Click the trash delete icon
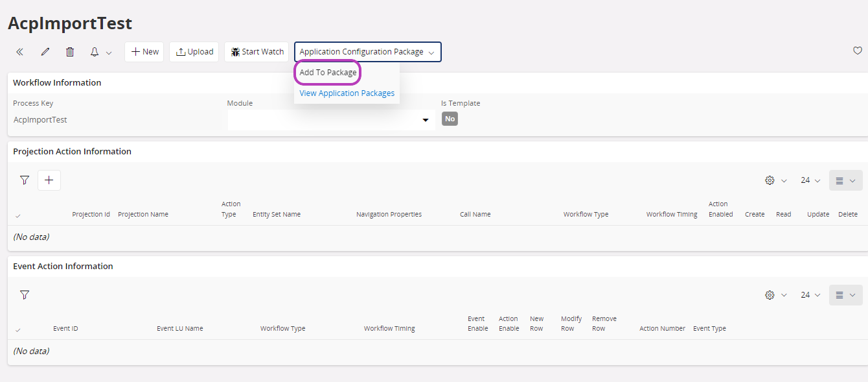 tap(70, 52)
